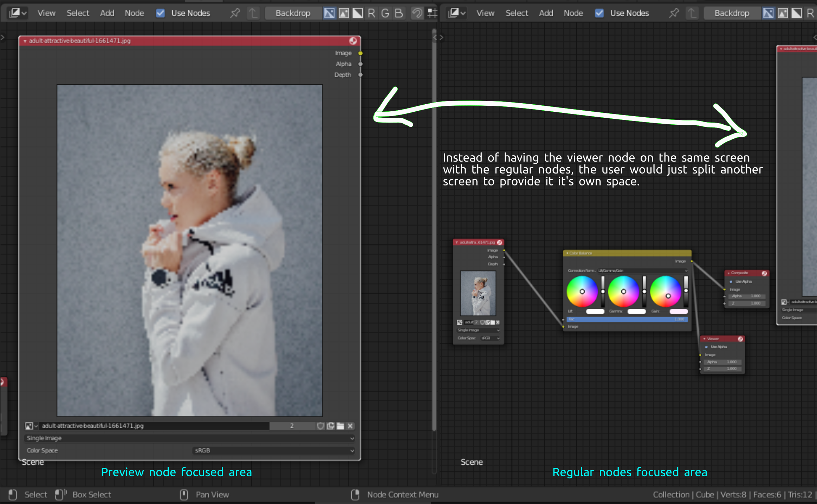817x504 pixels.
Task: Unlink image with X icon
Action: coord(350,426)
